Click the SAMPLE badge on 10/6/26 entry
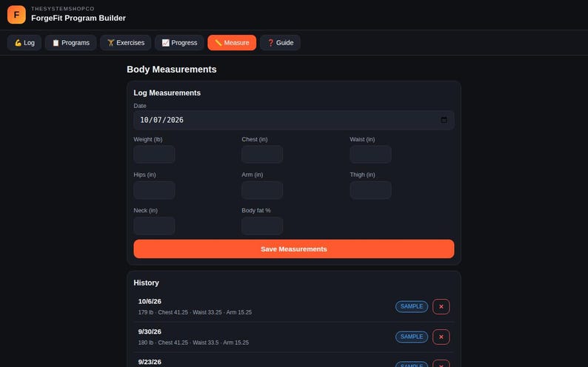588x367 pixels. pos(411,306)
